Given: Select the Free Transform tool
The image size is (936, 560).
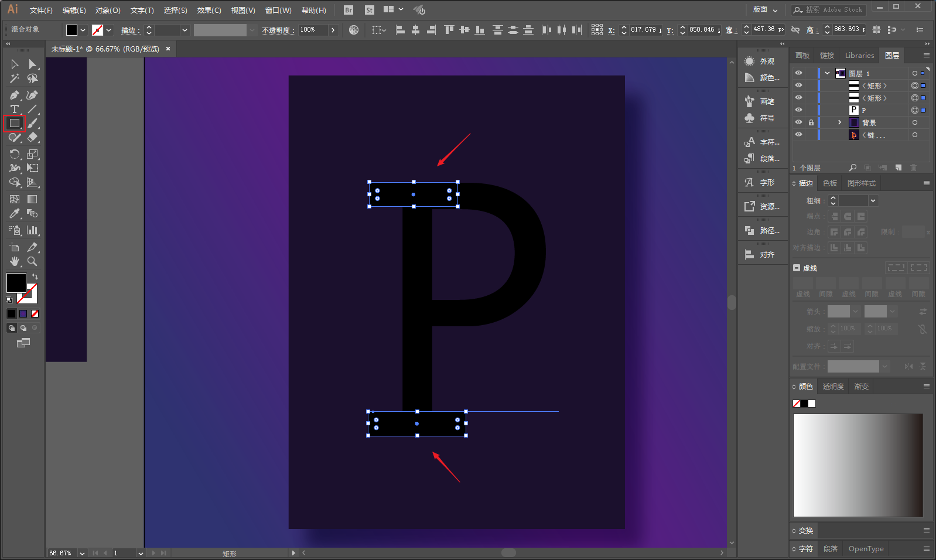Looking at the screenshot, I should click(x=32, y=168).
